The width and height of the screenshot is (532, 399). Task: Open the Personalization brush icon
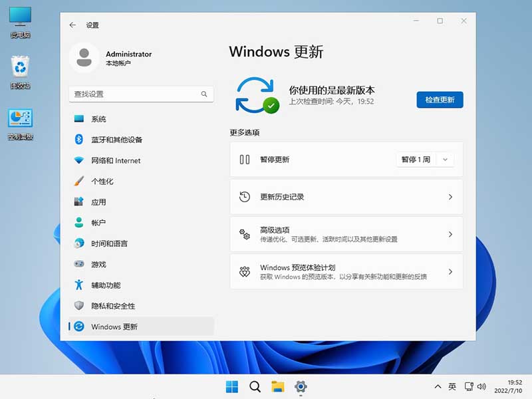coord(79,181)
